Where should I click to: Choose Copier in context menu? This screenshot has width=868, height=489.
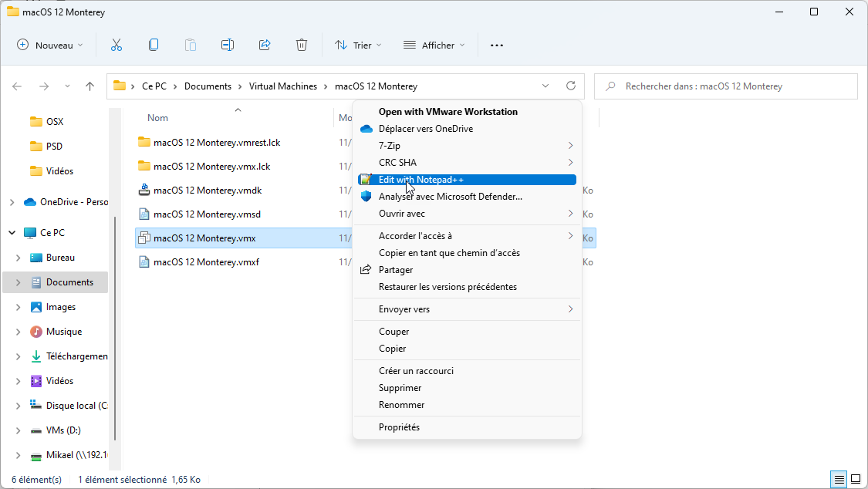[x=468, y=349]
